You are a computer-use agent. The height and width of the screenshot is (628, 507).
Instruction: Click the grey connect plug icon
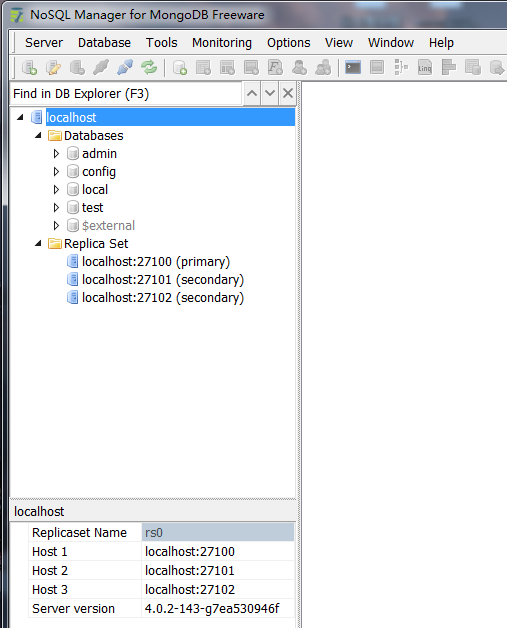101,67
